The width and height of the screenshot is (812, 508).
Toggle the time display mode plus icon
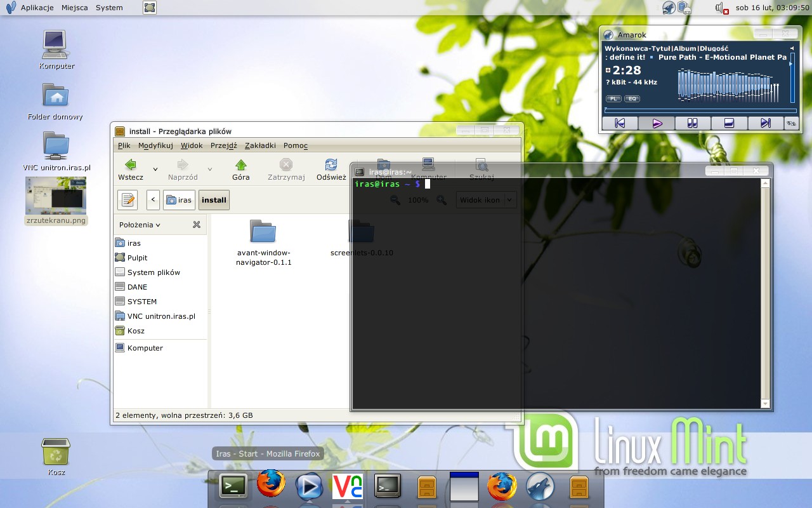(x=608, y=70)
